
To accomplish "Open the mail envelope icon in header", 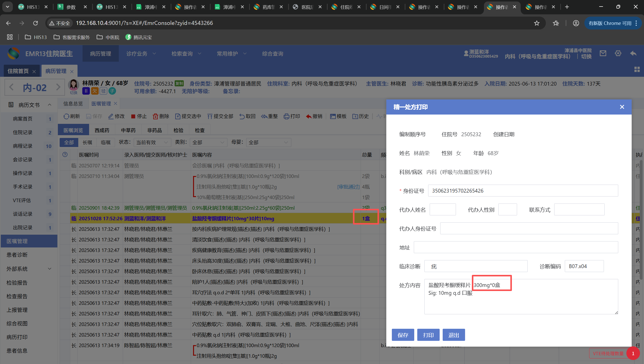I will (603, 53).
